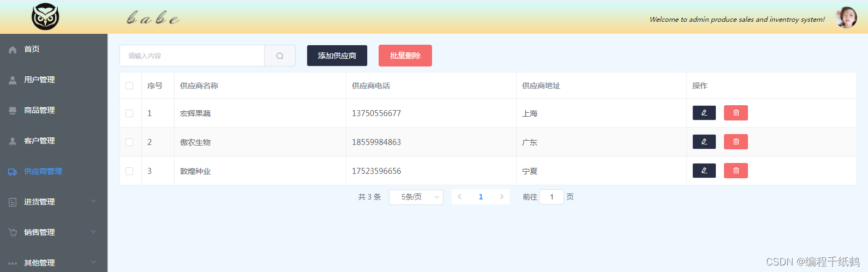
Task: Go to previous page with left arrow
Action: [x=460, y=197]
